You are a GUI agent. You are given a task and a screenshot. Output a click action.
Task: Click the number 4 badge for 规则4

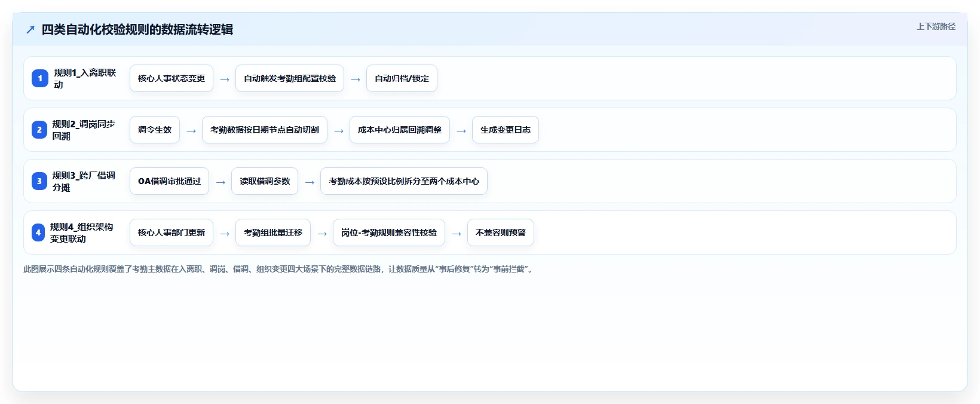[38, 232]
